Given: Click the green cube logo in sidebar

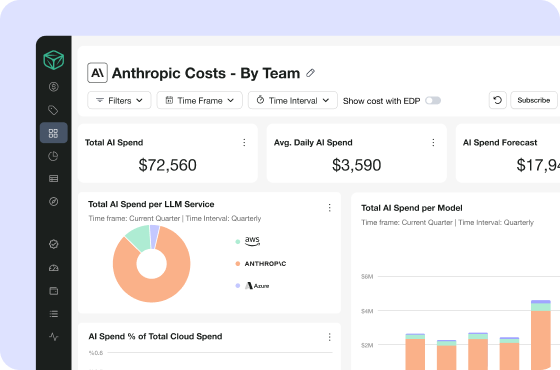Looking at the screenshot, I should (54, 60).
